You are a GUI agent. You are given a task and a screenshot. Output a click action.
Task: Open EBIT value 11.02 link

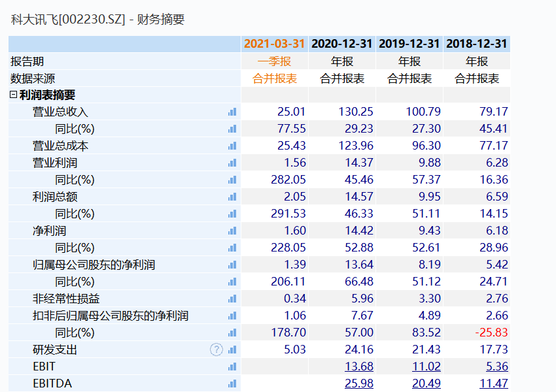(426, 367)
